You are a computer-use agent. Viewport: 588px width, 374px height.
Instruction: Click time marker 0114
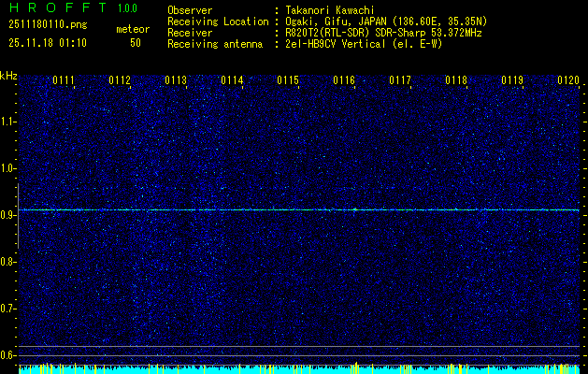[x=232, y=80]
